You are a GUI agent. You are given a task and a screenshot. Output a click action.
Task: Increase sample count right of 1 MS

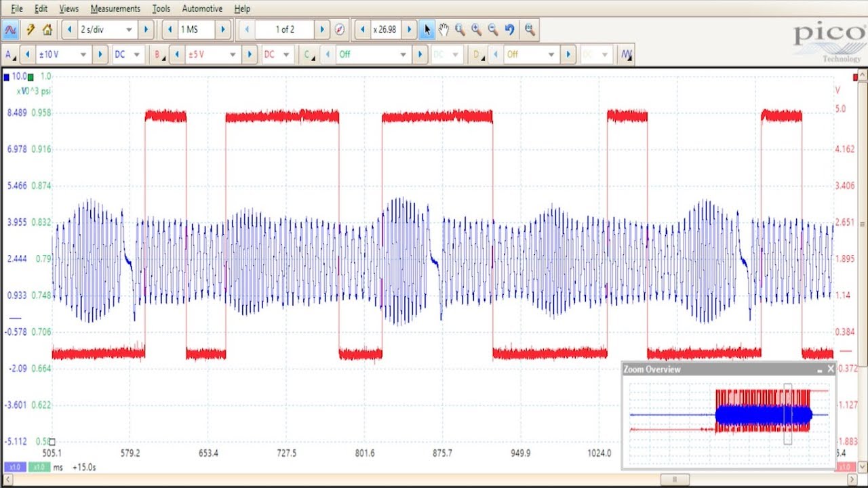(224, 30)
